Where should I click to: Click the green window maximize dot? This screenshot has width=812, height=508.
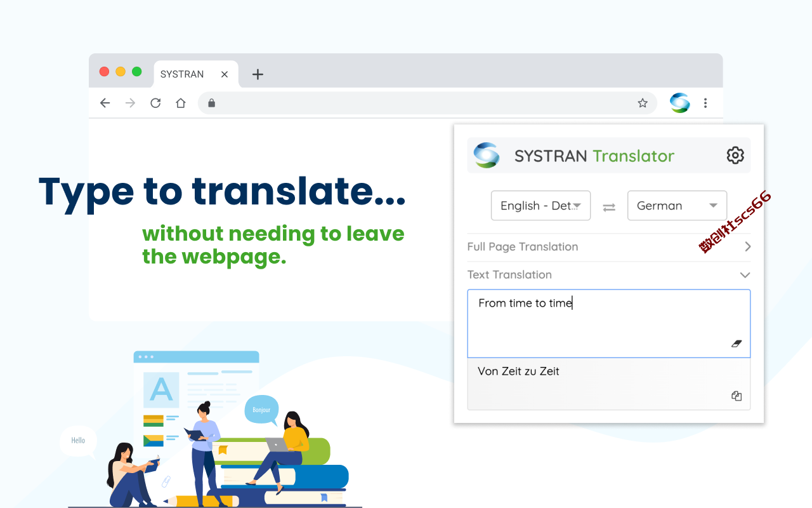(136, 72)
